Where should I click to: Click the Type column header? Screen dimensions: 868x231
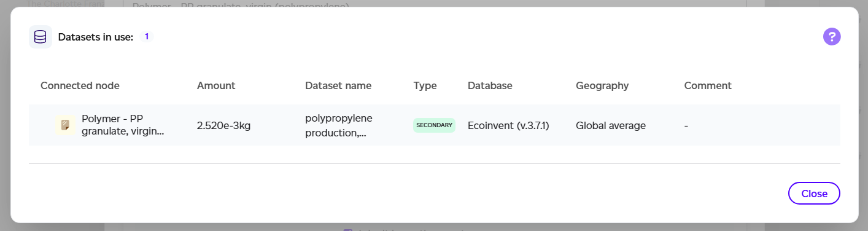pyautogui.click(x=425, y=85)
